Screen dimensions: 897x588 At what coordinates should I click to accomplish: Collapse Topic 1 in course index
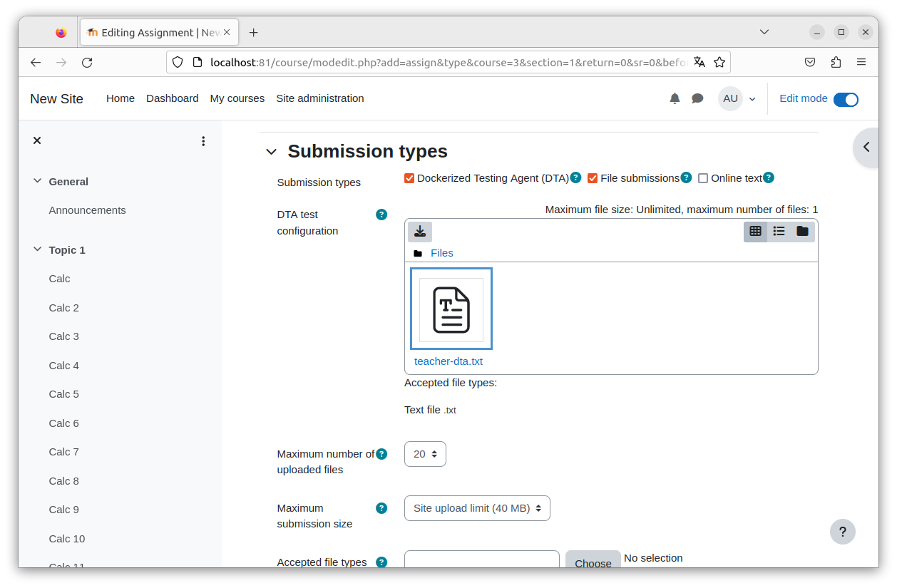click(x=37, y=249)
